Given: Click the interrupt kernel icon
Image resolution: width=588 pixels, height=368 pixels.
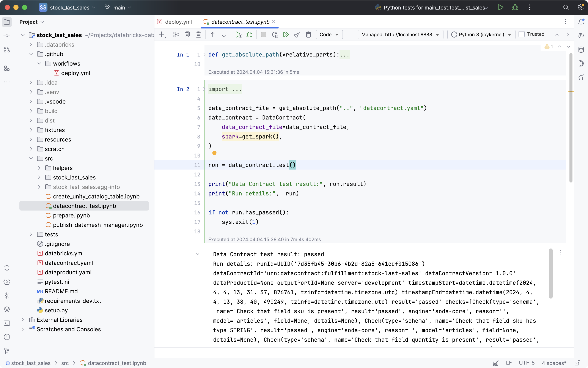Looking at the screenshot, I should point(264,34).
